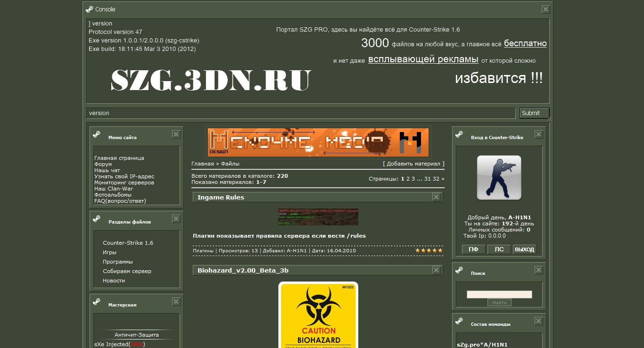Click the five-star rating of Ingame Rules
The height and width of the screenshot is (348, 644).
pyautogui.click(x=429, y=250)
